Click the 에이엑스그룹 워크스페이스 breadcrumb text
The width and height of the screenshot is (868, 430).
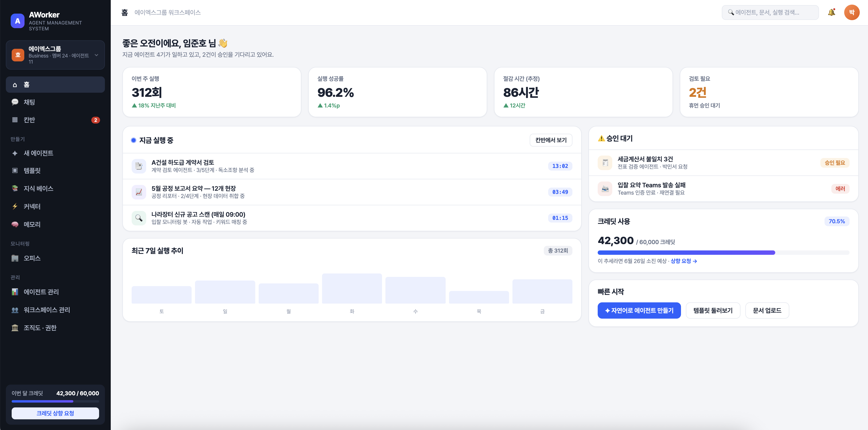[x=168, y=12]
